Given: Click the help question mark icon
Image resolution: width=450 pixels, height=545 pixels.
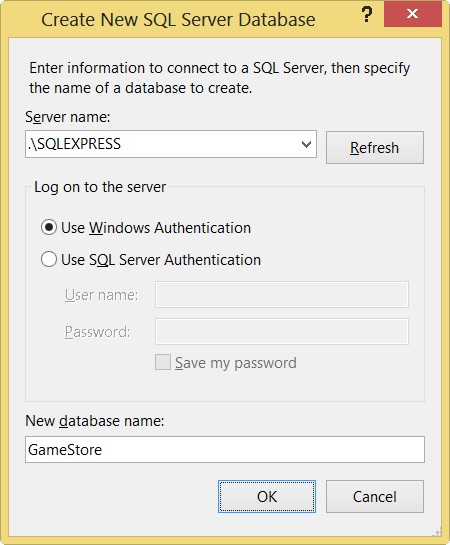Looking at the screenshot, I should click(x=367, y=15).
